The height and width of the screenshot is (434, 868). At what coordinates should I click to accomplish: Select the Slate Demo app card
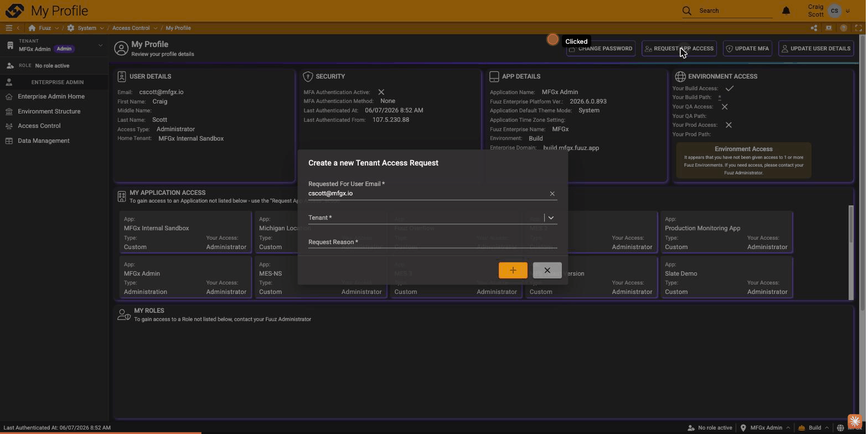(x=726, y=277)
